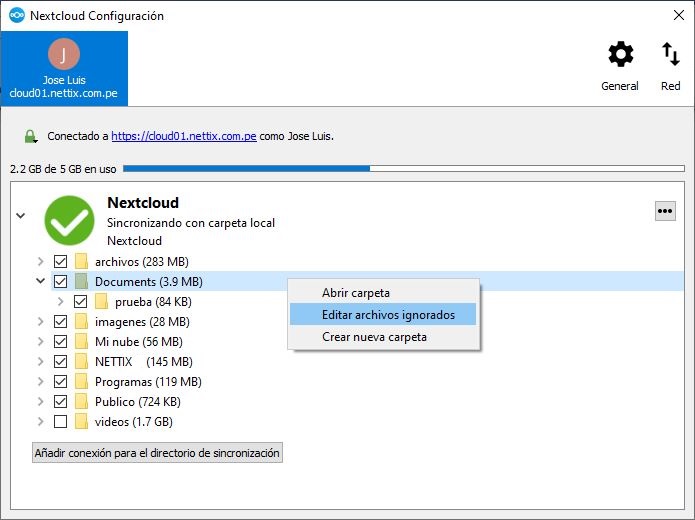Expand the imagenes folder tree
This screenshot has width=695, height=520.
click(41, 322)
